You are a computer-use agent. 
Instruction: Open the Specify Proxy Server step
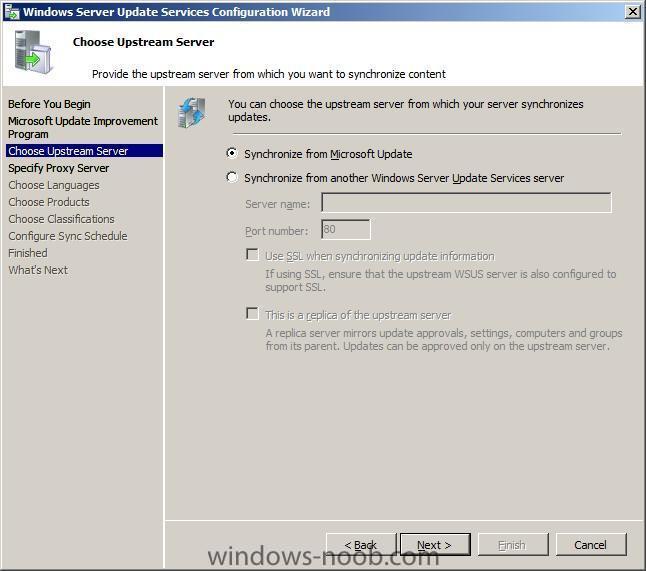pyautogui.click(x=59, y=168)
